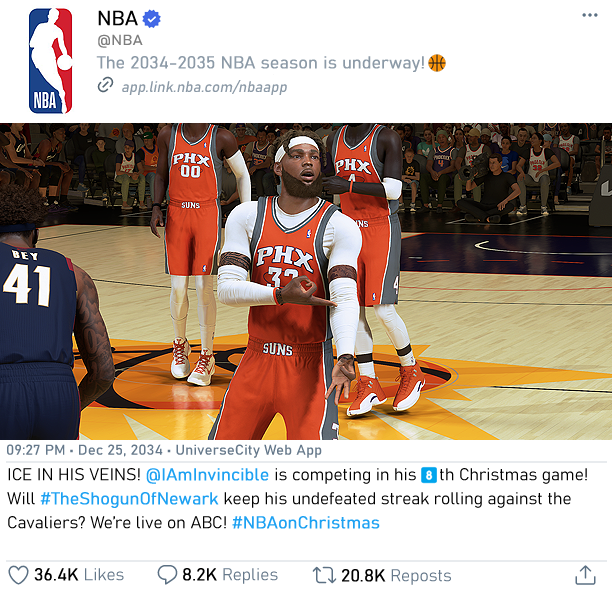Viewport: 612px width, 590px height.
Task: Click the 36.4K Likes count
Action: pyautogui.click(x=79, y=575)
